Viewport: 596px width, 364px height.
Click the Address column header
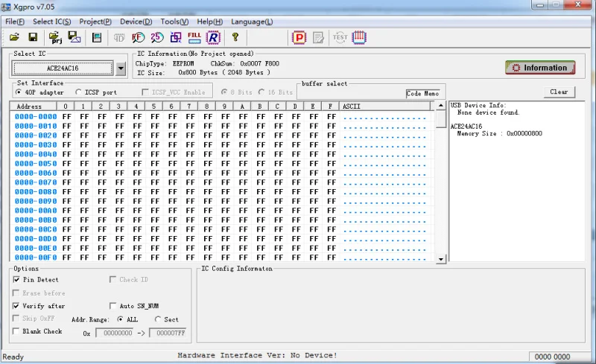coord(33,106)
